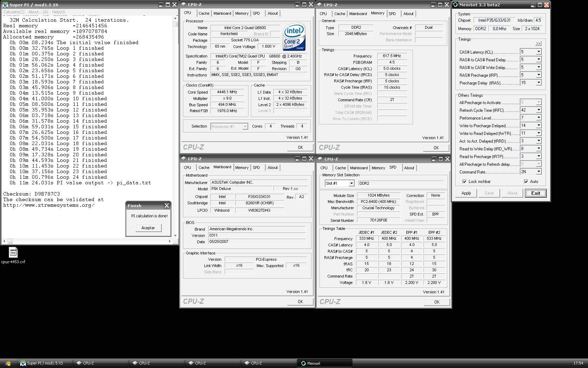The height and width of the screenshot is (368, 588).
Task: Click the Intel Core 2 Quad logo
Action: click(294, 37)
